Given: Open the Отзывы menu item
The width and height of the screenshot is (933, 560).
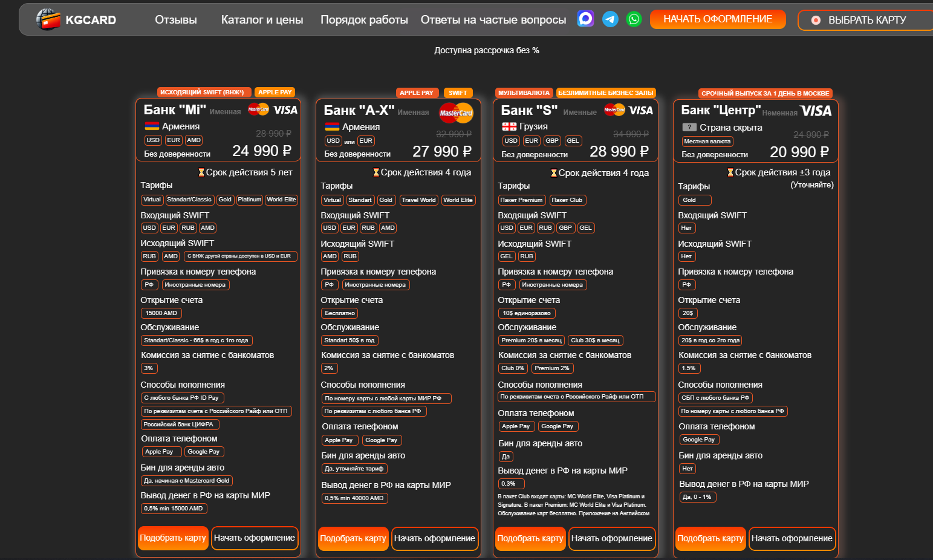Looking at the screenshot, I should pyautogui.click(x=176, y=20).
